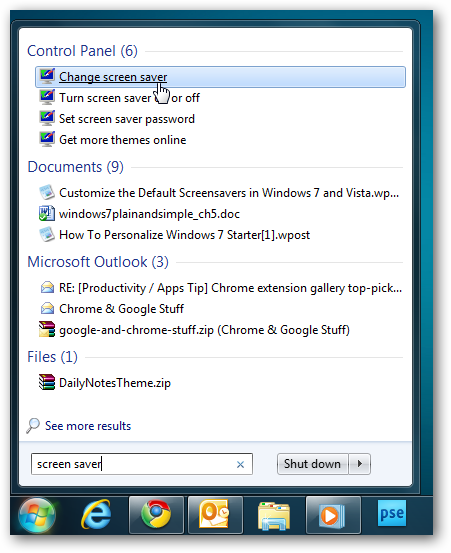This screenshot has height=553, width=451.
Task: Clear search text with the X icon
Action: [240, 464]
